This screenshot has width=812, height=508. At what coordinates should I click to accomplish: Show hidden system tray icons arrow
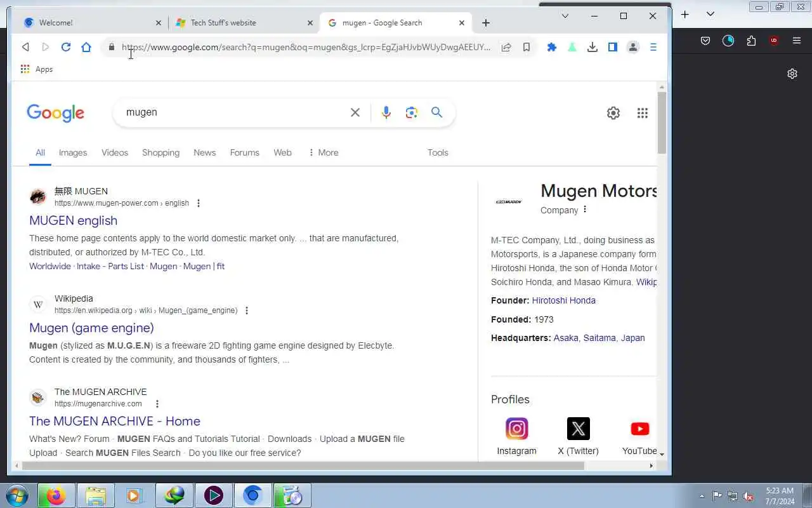(702, 496)
